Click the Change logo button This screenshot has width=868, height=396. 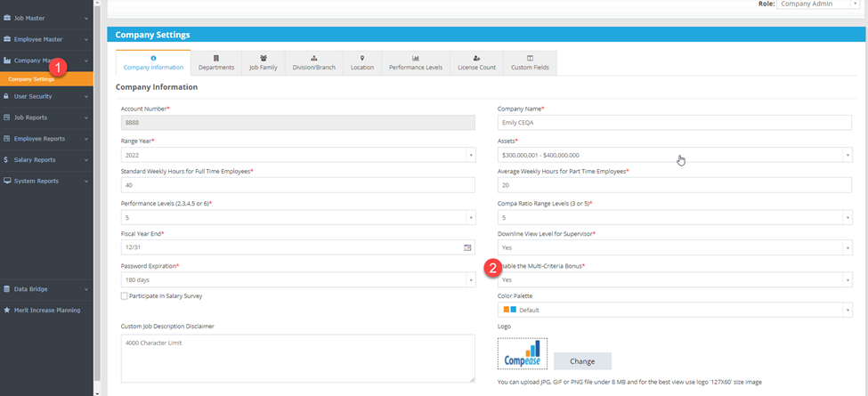tap(582, 361)
